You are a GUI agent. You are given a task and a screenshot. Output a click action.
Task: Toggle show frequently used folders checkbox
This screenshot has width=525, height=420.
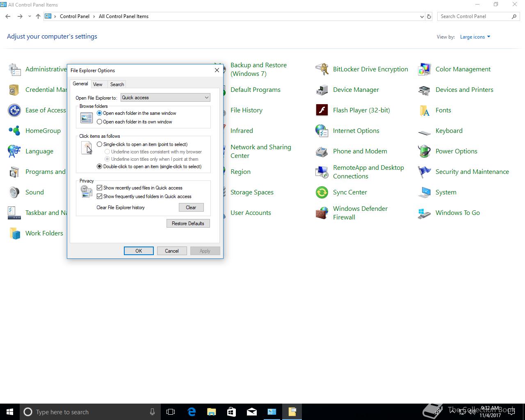99,196
